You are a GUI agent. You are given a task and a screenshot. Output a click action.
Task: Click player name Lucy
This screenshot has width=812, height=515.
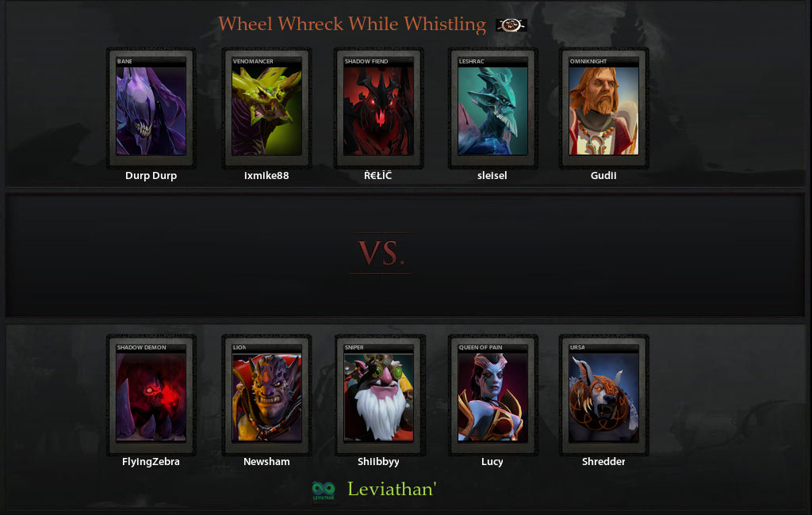pyautogui.click(x=492, y=462)
